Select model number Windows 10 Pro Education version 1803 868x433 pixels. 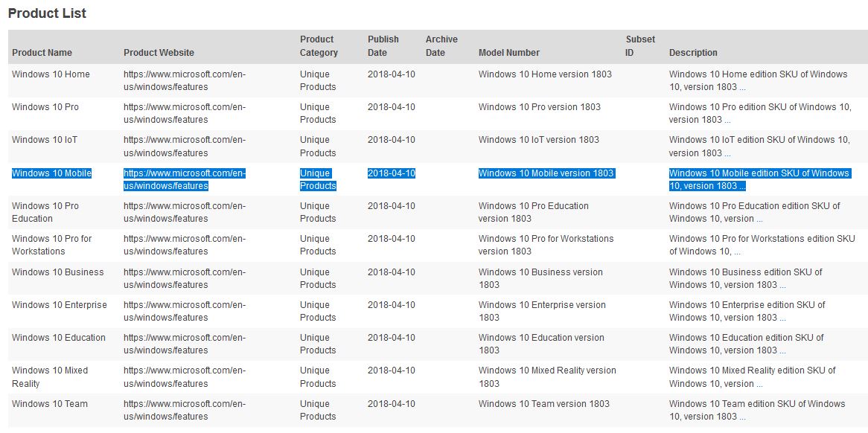534,212
